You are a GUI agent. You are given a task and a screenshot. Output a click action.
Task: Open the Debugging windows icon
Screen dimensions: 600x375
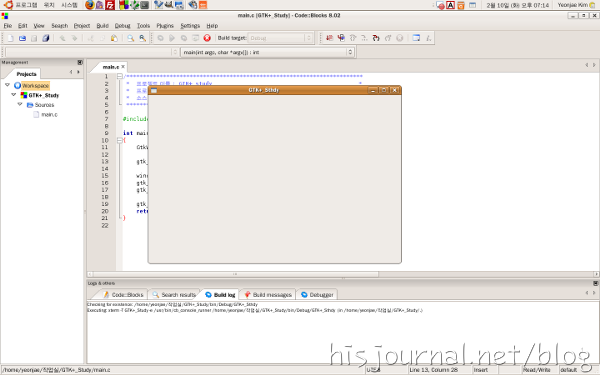(416, 38)
